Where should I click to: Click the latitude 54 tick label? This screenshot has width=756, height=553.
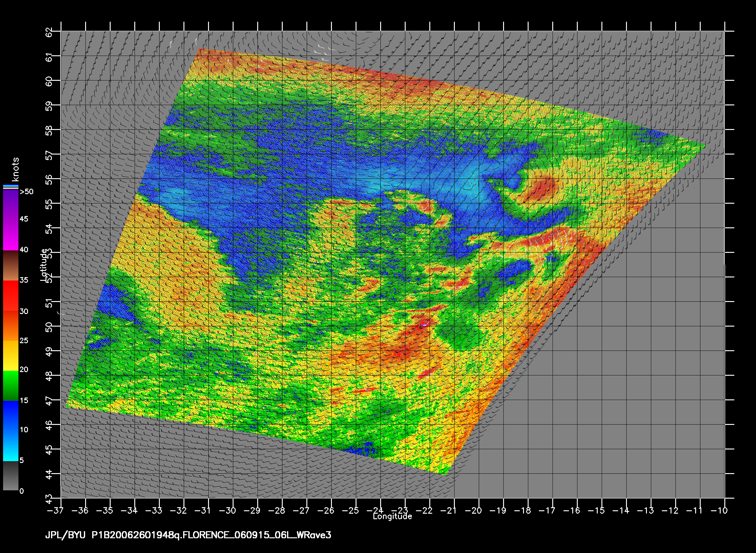coord(49,229)
